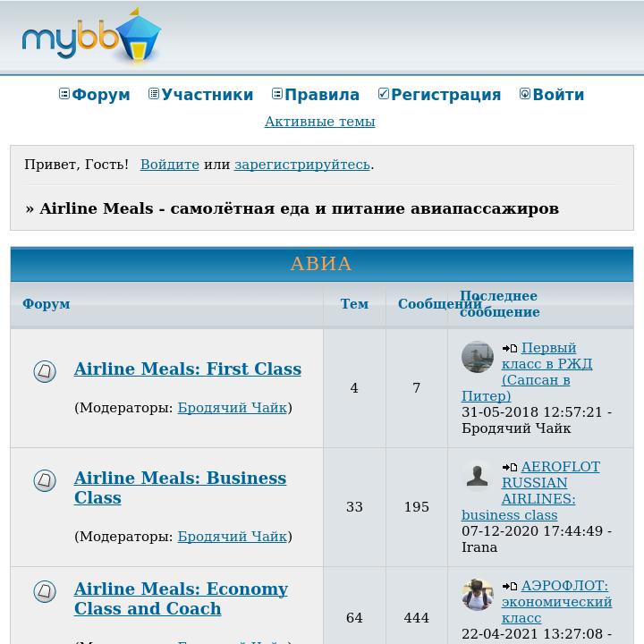Viewport: 644px width, 644px height.
Task: Click the checkmark icon beside Регистрация
Action: 384,94
